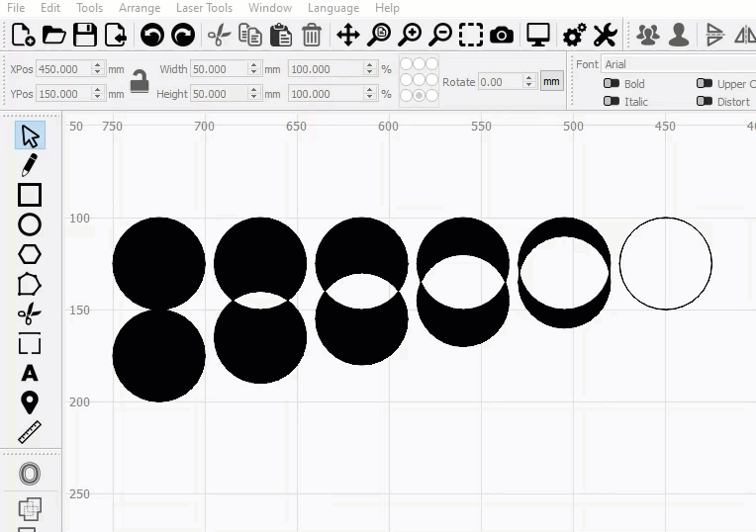Image resolution: width=756 pixels, height=532 pixels.
Task: Open the Measure ruler tool
Action: 30,432
